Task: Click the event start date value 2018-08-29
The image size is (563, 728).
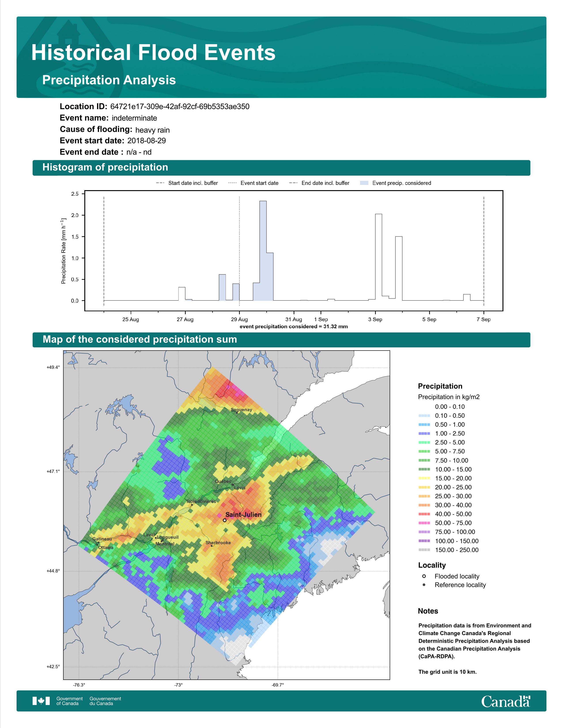Action: click(x=146, y=141)
